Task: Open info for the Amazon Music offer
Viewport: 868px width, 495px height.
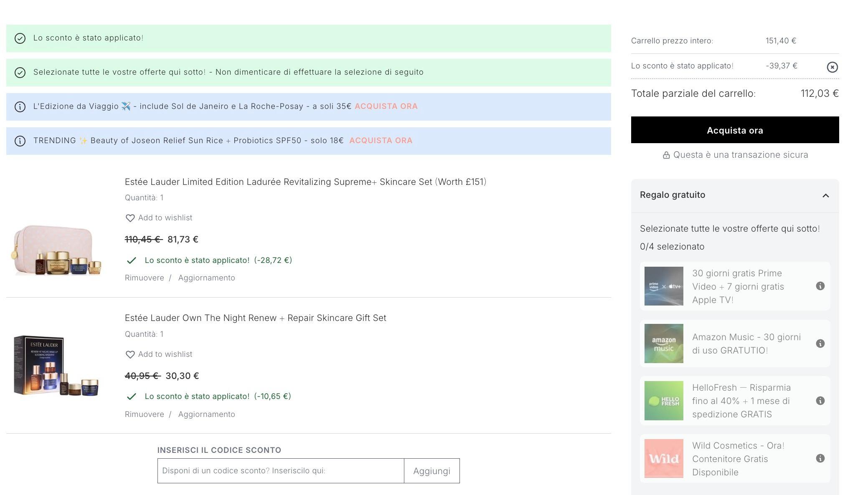Action: pyautogui.click(x=820, y=343)
